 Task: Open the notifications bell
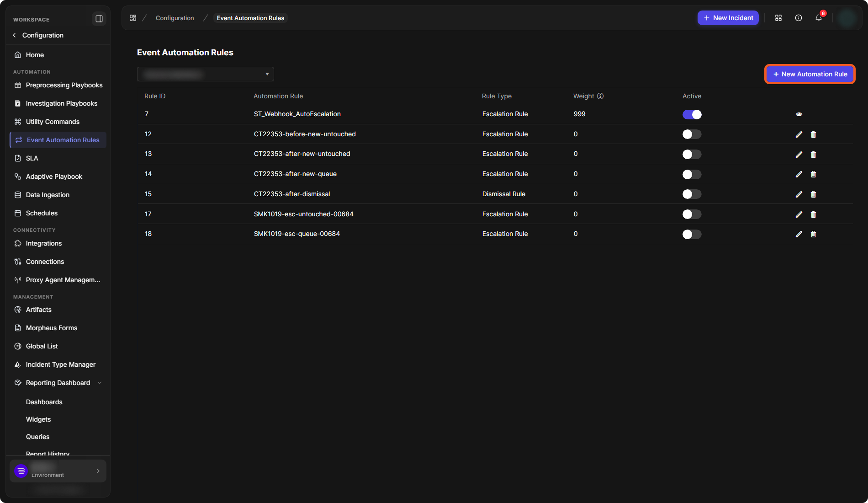click(819, 18)
